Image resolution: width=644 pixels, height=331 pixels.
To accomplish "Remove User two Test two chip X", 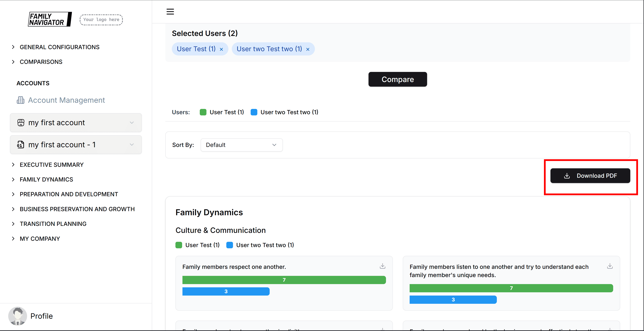I will click(308, 49).
